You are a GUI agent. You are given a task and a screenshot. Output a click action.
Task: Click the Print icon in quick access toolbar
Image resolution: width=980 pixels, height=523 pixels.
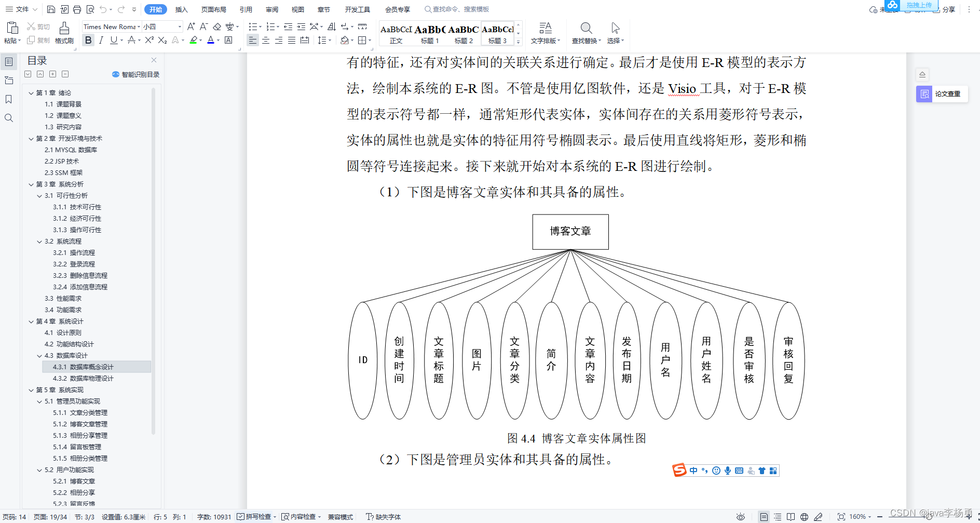coord(77,9)
